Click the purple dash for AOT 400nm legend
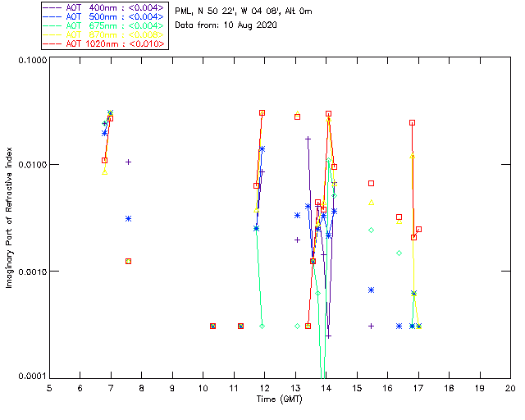 pyautogui.click(x=52, y=7)
